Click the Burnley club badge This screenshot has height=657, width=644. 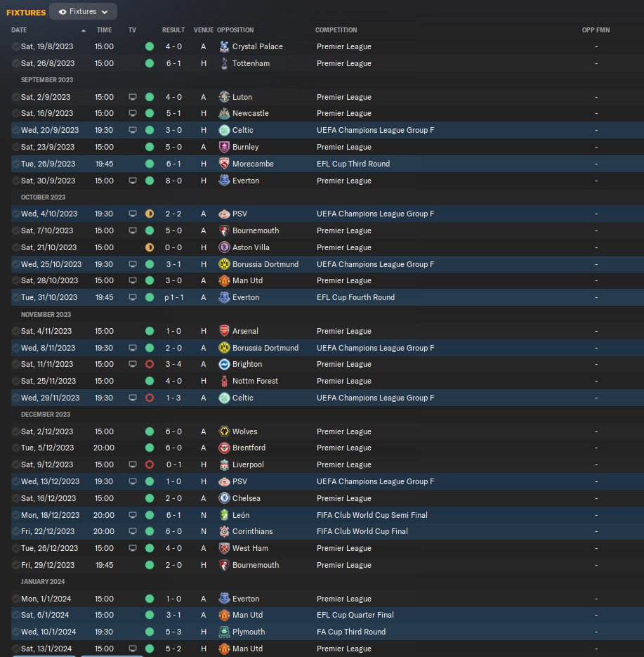coord(225,147)
